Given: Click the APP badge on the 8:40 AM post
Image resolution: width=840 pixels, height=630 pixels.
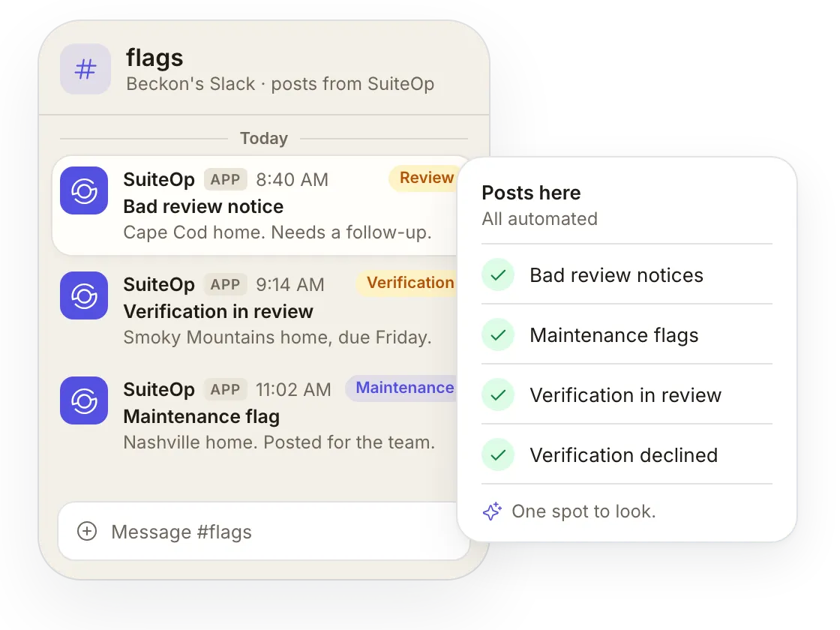Looking at the screenshot, I should 225,179.
